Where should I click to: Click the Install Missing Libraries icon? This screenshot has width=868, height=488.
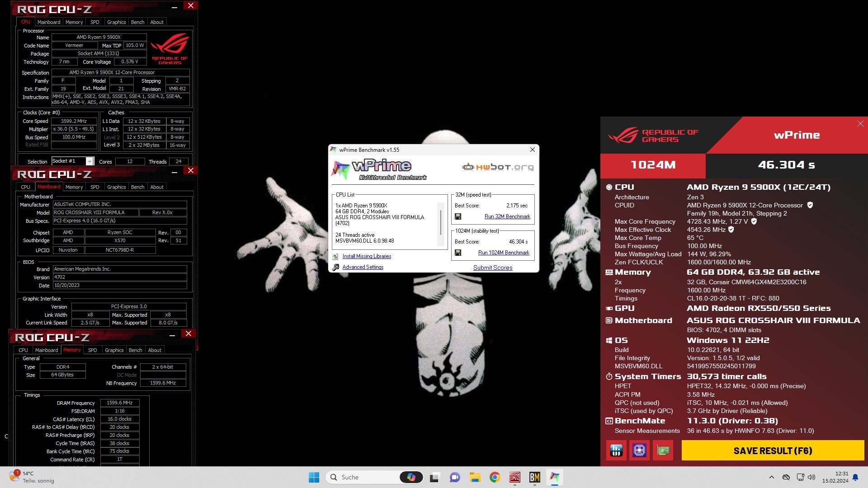coord(335,256)
